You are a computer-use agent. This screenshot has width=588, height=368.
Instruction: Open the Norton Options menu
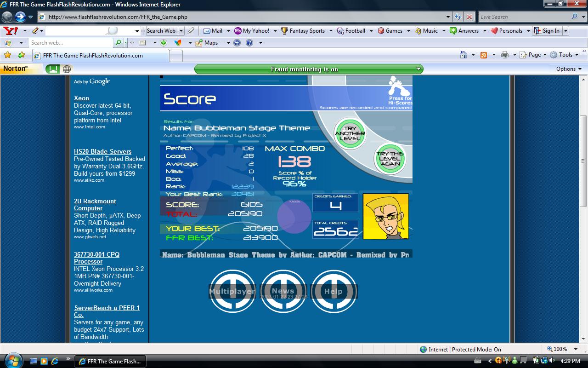pos(569,69)
